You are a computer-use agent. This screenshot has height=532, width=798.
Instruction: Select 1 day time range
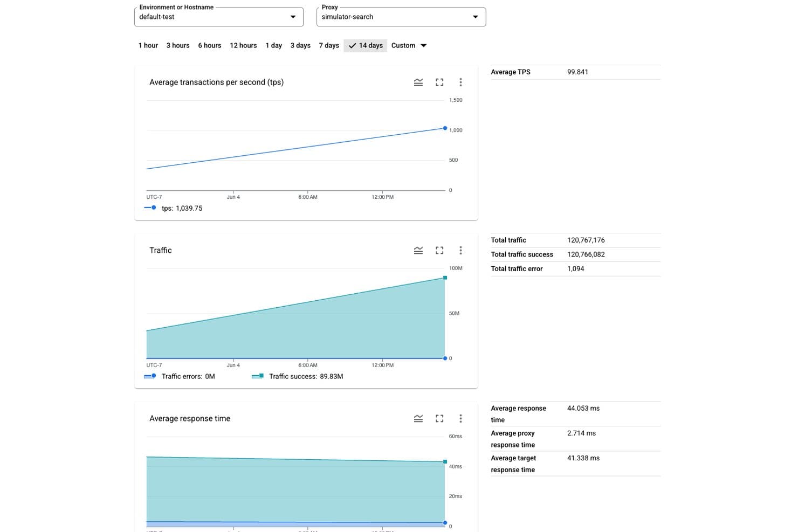(274, 46)
